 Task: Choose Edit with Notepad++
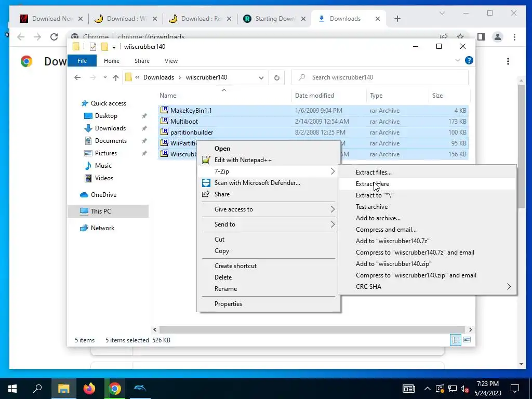(x=269, y=160)
